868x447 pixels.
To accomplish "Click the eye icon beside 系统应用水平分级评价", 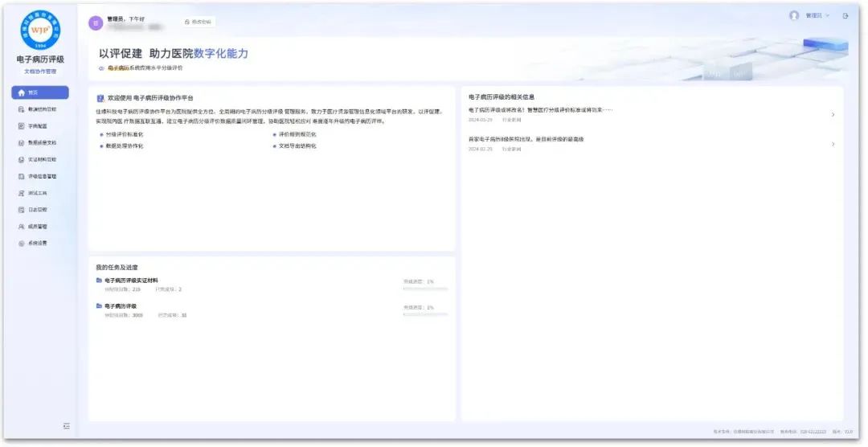I will point(101,68).
